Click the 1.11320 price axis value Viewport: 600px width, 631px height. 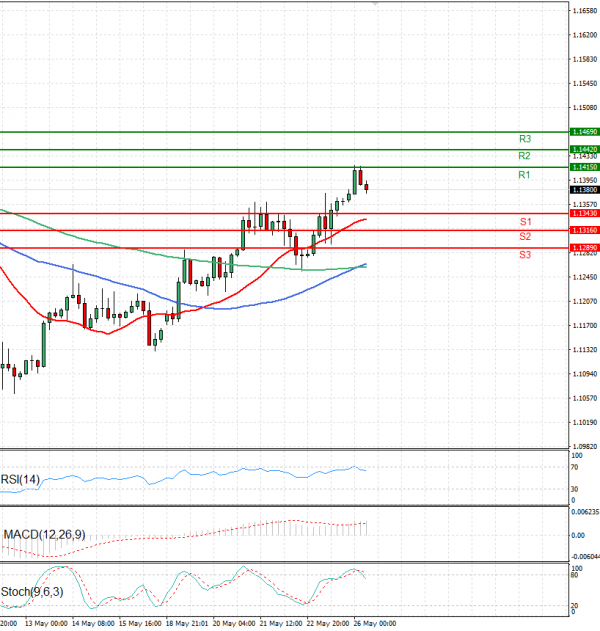(585, 350)
